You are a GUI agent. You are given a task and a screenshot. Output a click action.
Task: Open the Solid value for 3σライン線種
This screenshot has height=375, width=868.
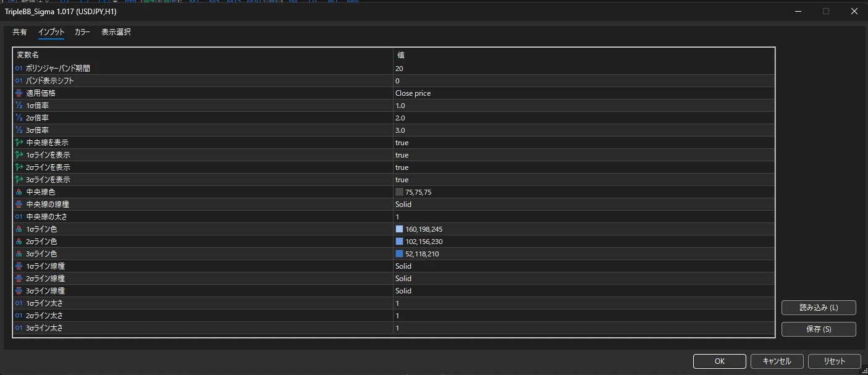[403, 291]
